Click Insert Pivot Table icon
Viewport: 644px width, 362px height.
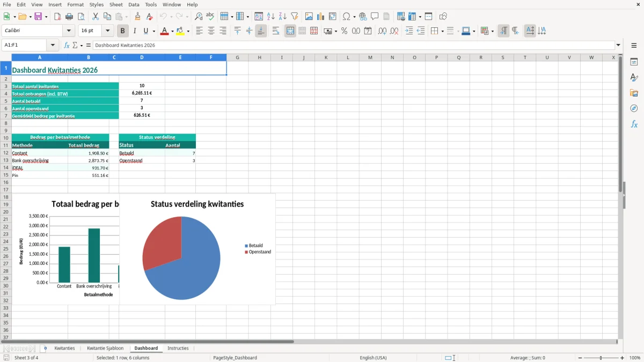[x=332, y=17]
